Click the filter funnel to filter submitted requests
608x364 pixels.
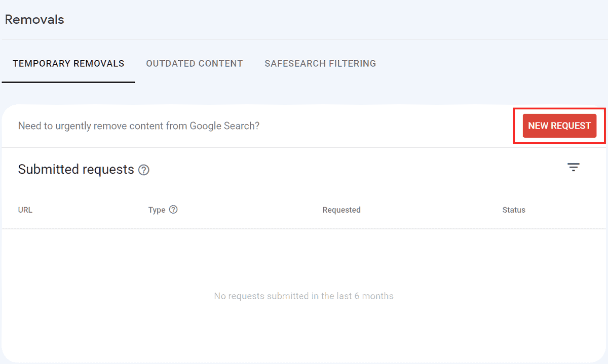pyautogui.click(x=573, y=167)
